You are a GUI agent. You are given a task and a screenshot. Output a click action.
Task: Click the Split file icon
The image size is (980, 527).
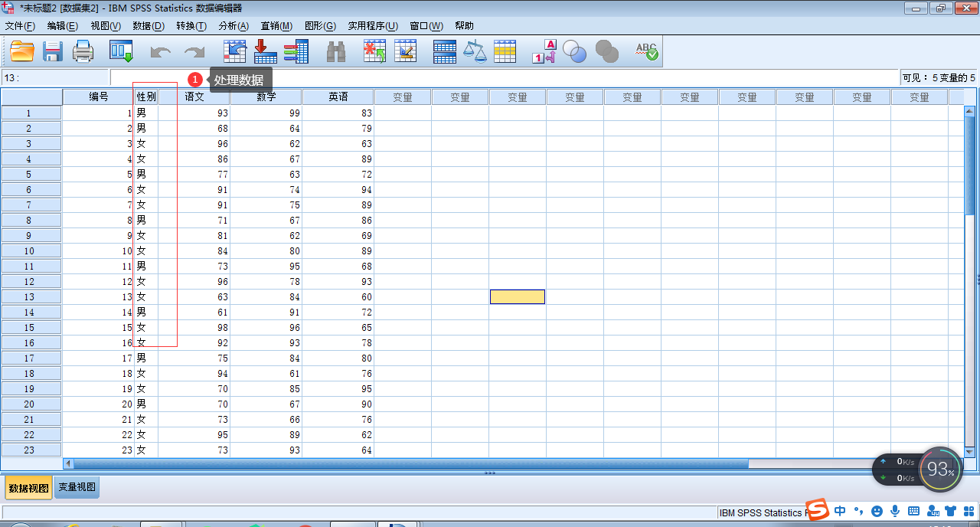tap(445, 51)
